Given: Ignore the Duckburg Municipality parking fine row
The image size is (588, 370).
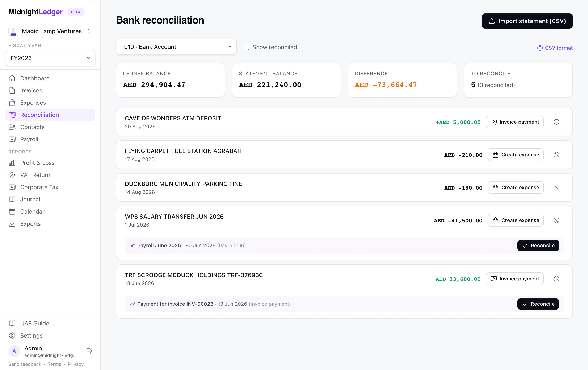Looking at the screenshot, I should (x=556, y=188).
